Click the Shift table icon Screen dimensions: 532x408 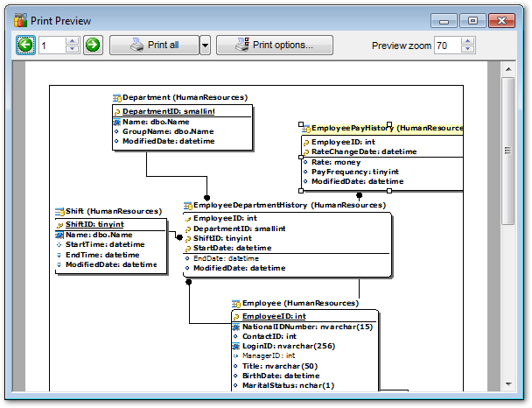[x=59, y=212]
